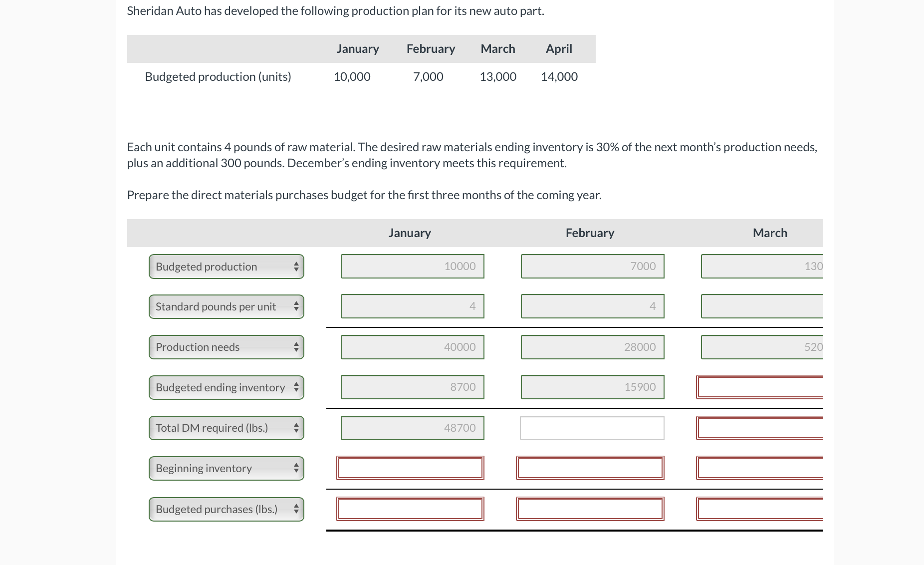Click the January header of purchases budget
The image size is (924, 565).
410,233
